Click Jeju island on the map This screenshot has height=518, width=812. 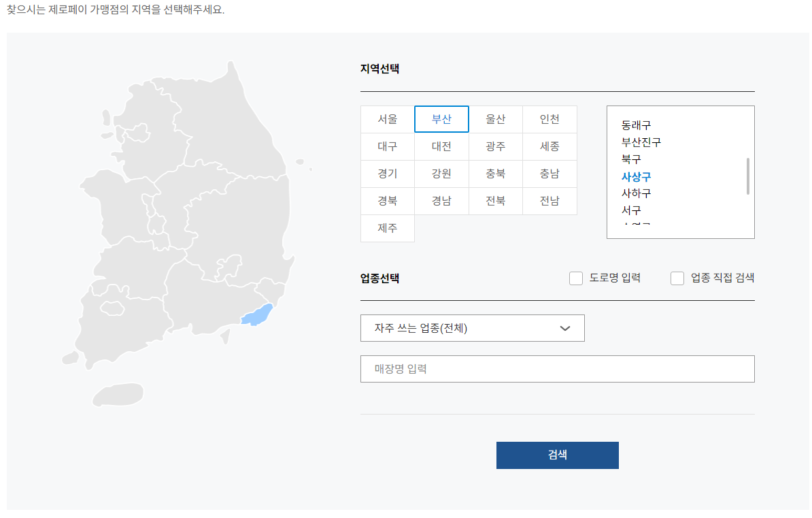pyautogui.click(x=118, y=395)
